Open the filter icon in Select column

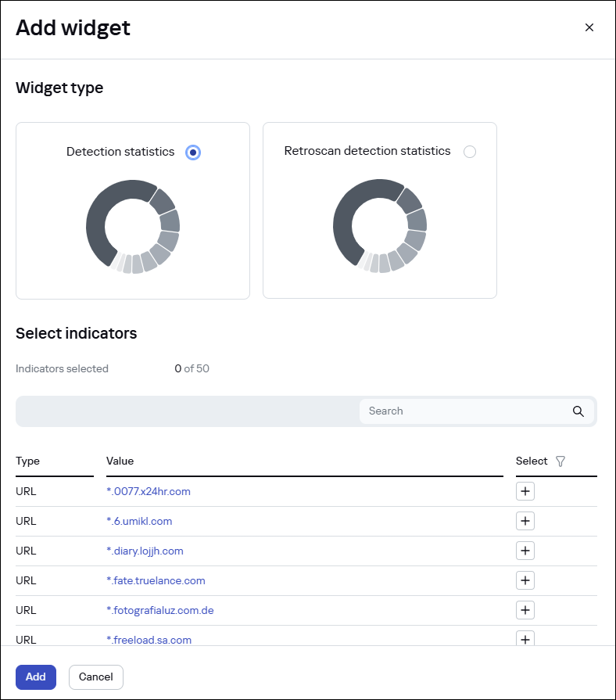(x=561, y=461)
